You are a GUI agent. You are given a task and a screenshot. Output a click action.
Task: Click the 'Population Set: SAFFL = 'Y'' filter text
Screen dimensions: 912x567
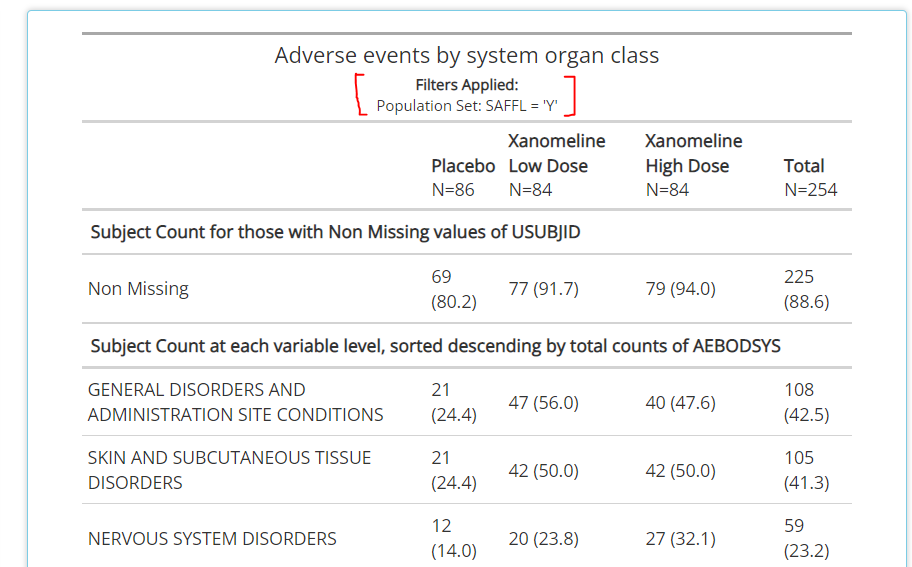[466, 106]
